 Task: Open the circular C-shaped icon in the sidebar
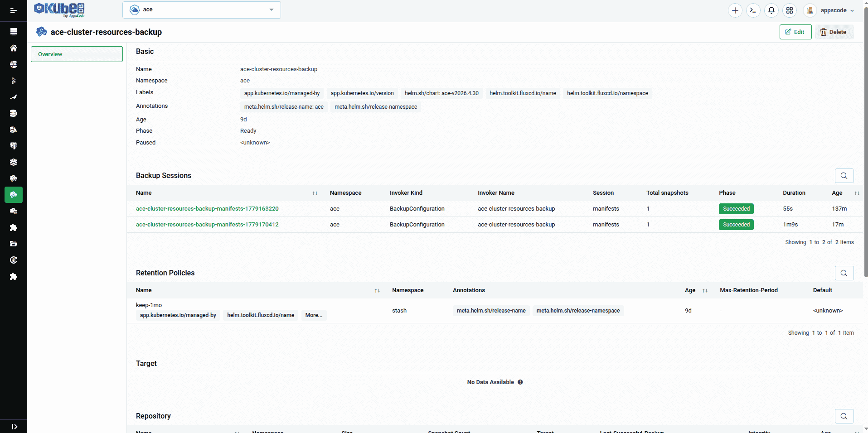pyautogui.click(x=14, y=260)
